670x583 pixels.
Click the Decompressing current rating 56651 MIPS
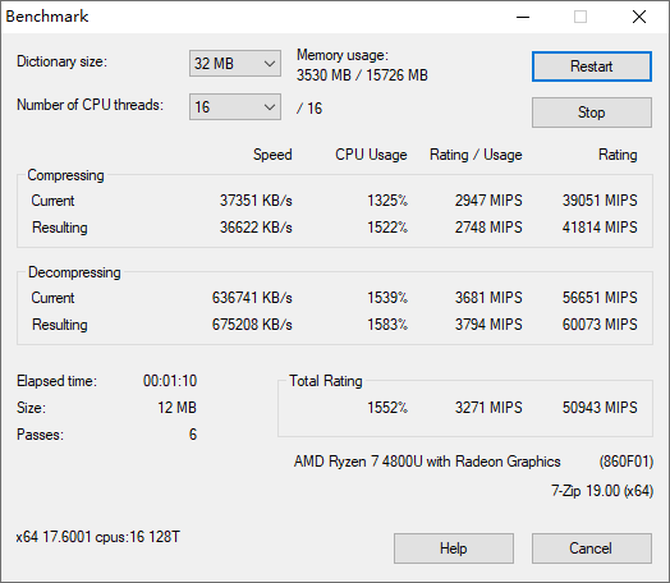point(600,297)
